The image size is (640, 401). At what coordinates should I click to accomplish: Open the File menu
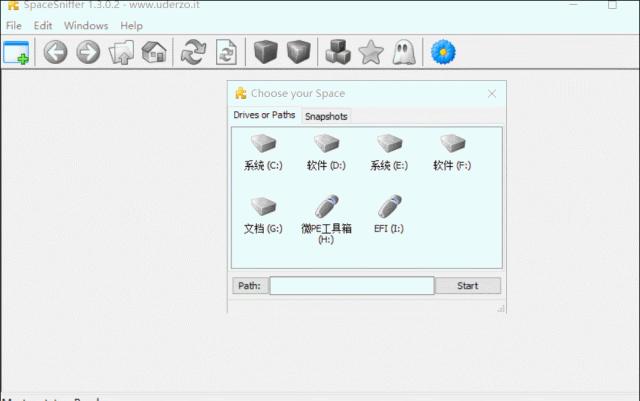click(x=14, y=25)
